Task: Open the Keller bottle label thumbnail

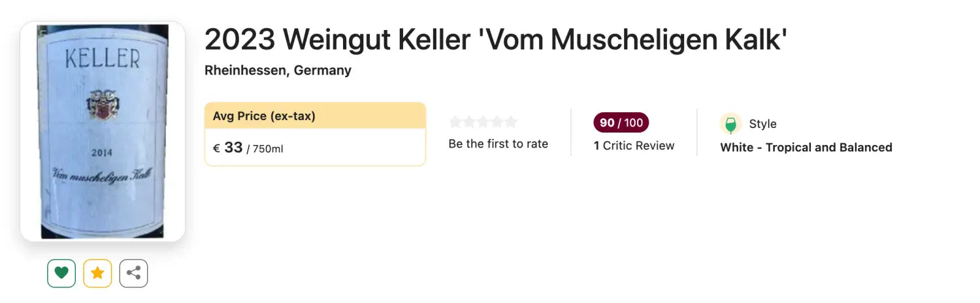Action: pos(103,131)
